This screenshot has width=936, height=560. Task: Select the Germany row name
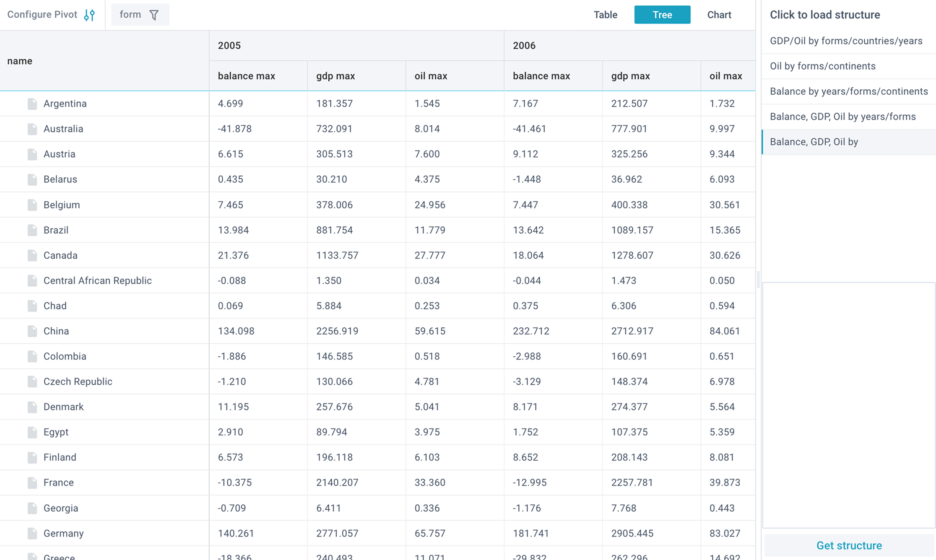(x=64, y=533)
